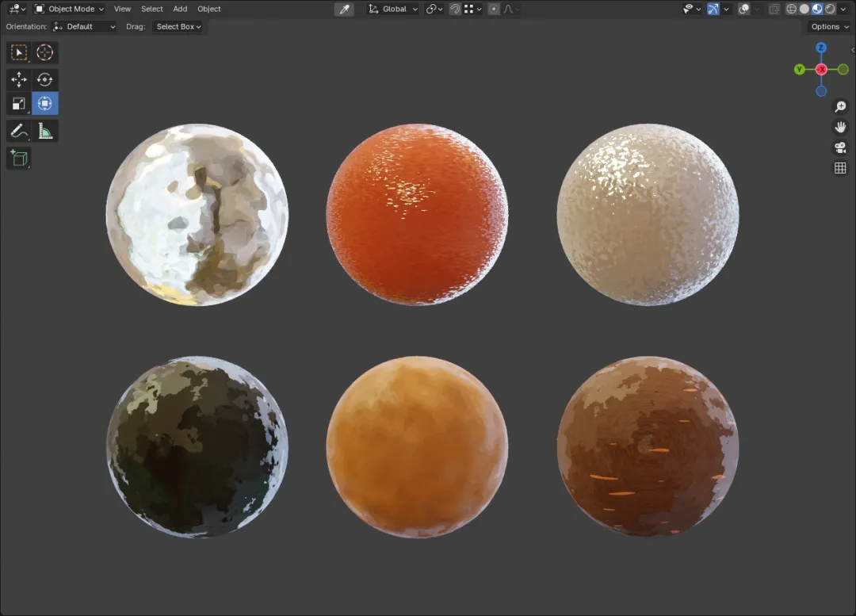Toggle proportional editing button
Screen dimensions: 856x616
[494, 9]
